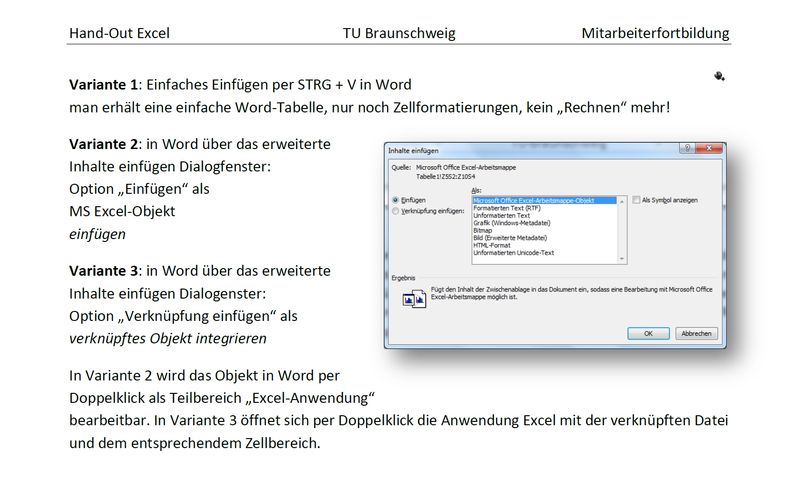Click the bold Variante 2 heading
Screen dimensions: 800x500
[x=104, y=144]
